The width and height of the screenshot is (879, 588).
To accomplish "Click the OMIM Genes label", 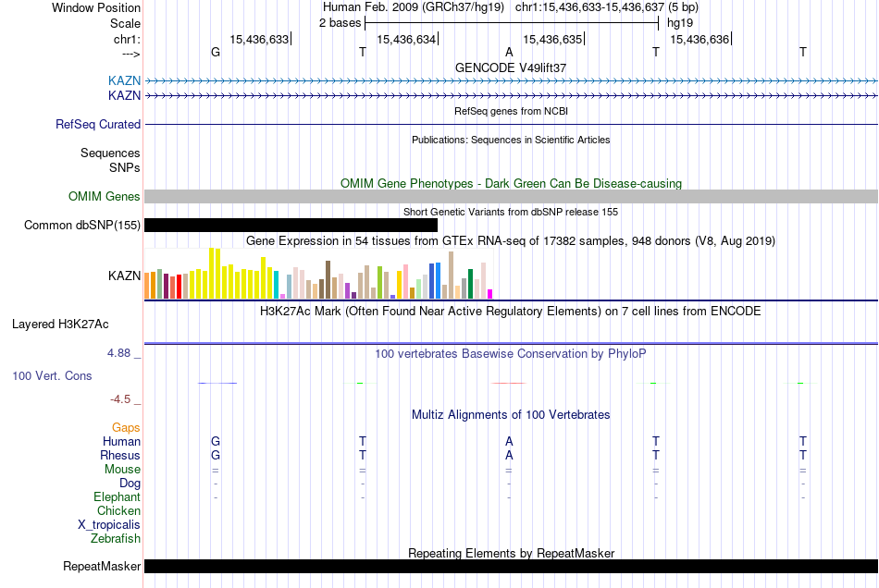I will point(104,197).
